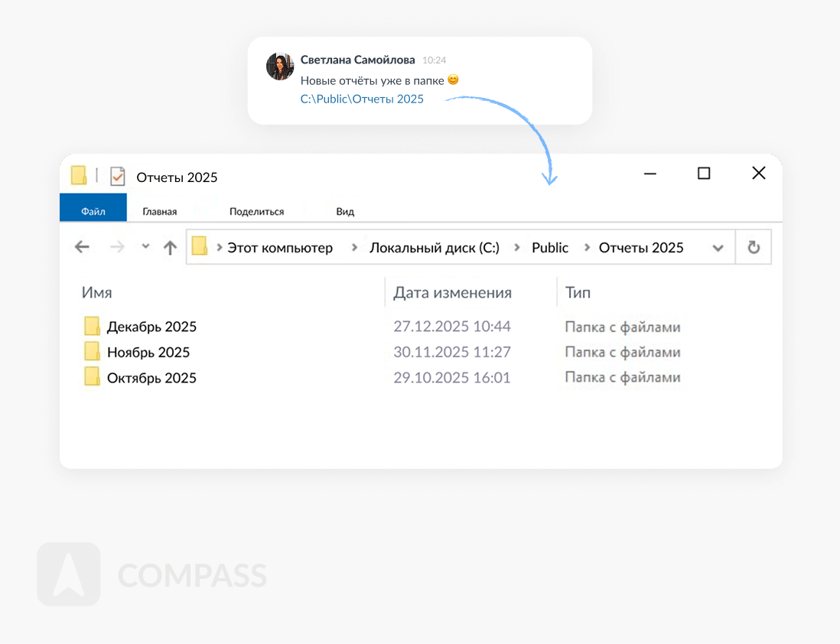Go to Локальный диск (C:) in breadcrumb

(434, 248)
